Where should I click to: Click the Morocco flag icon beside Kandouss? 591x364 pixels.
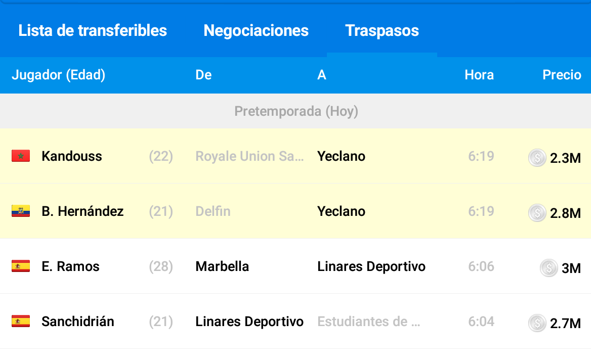coord(21,156)
